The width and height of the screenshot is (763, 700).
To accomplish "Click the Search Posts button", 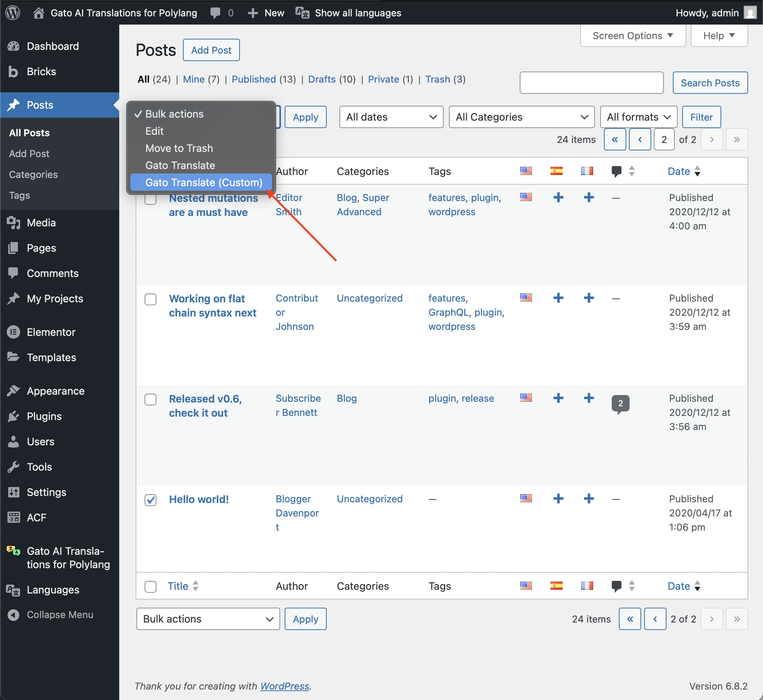I will tap(710, 83).
